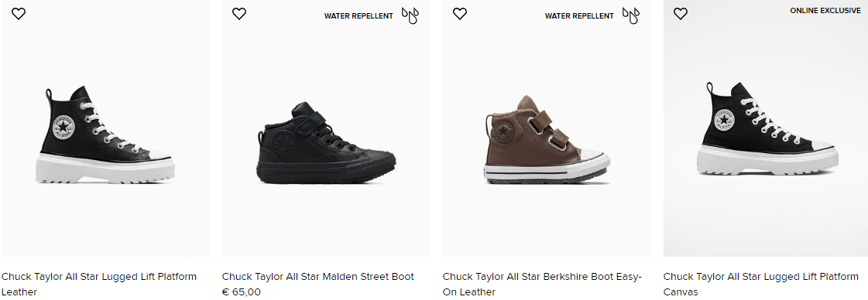
Task: Click Water Repellent label above the black boot
Action: tap(359, 16)
